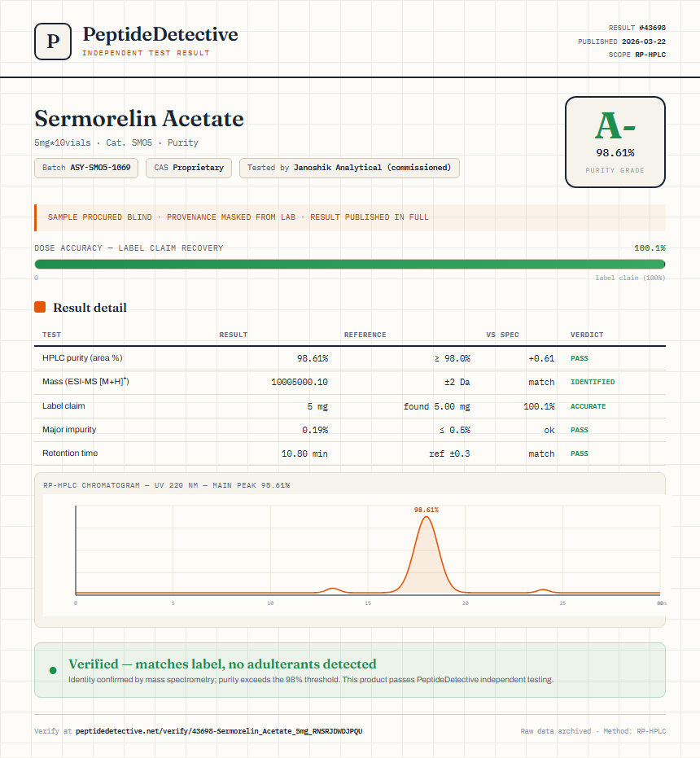Click the SCOPE RP-HPLC header text

(x=637, y=55)
